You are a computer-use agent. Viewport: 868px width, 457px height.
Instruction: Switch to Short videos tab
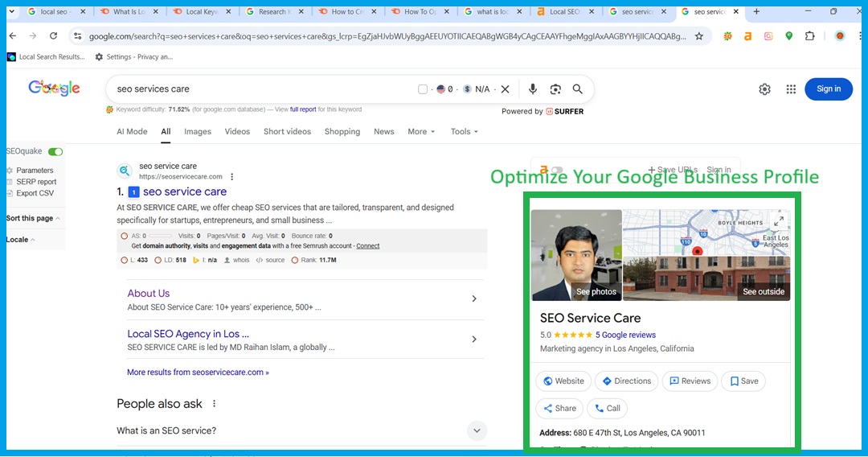coord(287,132)
